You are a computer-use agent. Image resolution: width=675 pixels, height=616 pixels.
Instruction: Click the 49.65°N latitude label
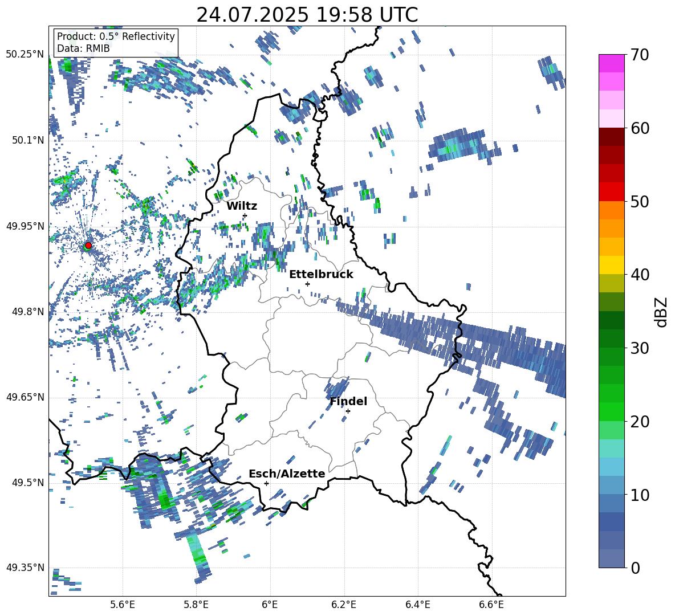tap(25, 397)
